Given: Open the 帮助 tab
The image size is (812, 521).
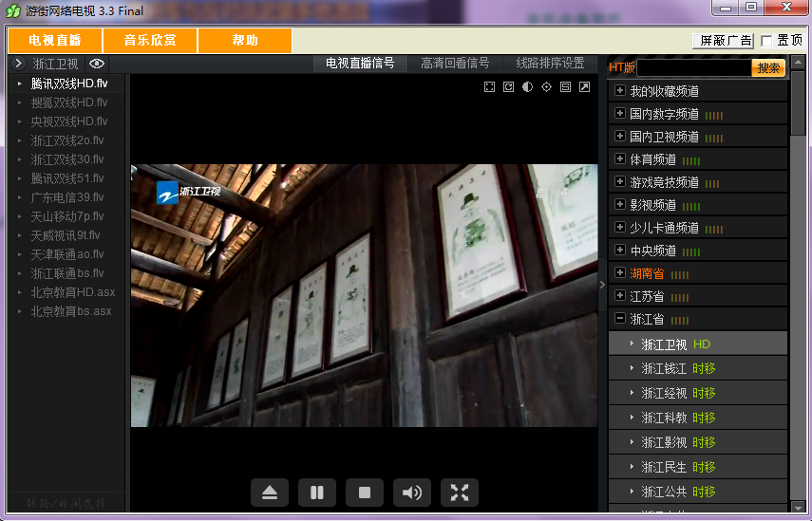Looking at the screenshot, I should pyautogui.click(x=245, y=41).
